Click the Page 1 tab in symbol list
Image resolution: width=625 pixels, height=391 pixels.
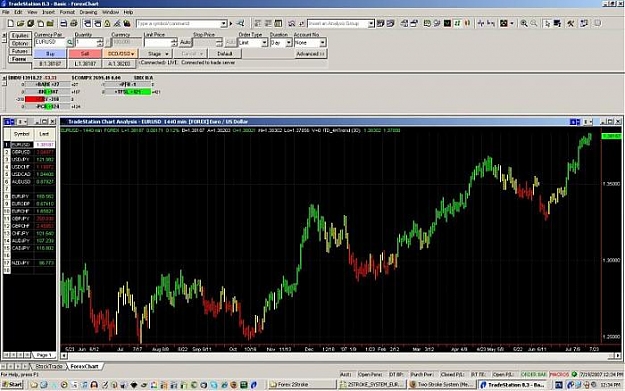[x=44, y=355]
